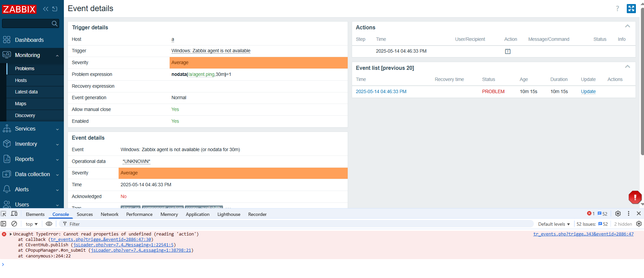Expand the Data collection menu
Screen dimensions: 644x278
pyautogui.click(x=57, y=175)
